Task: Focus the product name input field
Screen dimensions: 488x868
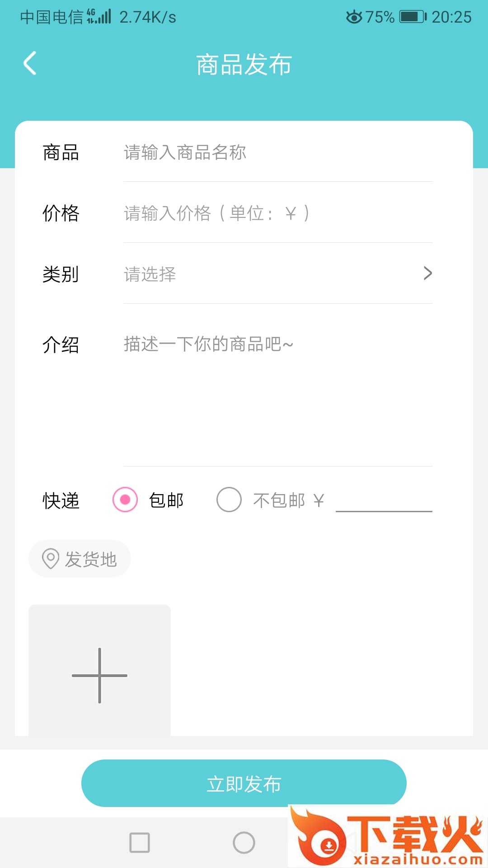Action: (277, 153)
